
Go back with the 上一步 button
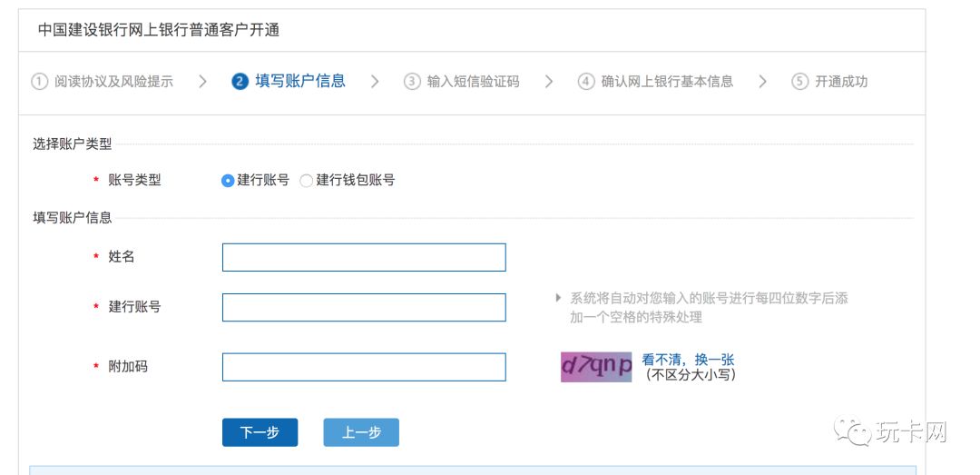pos(361,432)
